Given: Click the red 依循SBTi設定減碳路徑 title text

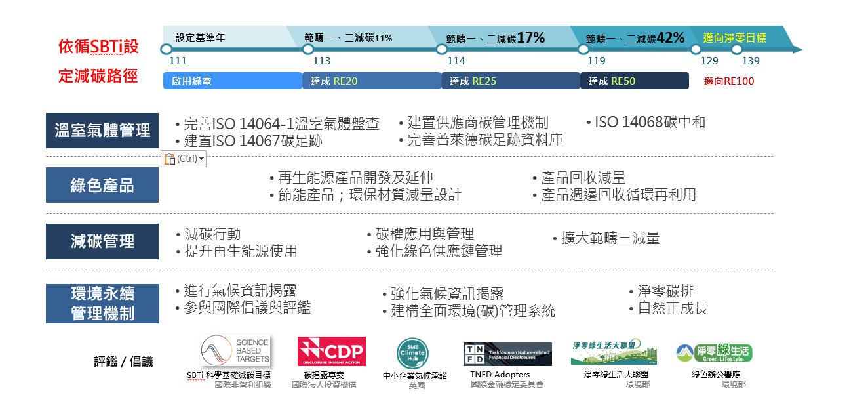Looking at the screenshot, I should coord(98,61).
